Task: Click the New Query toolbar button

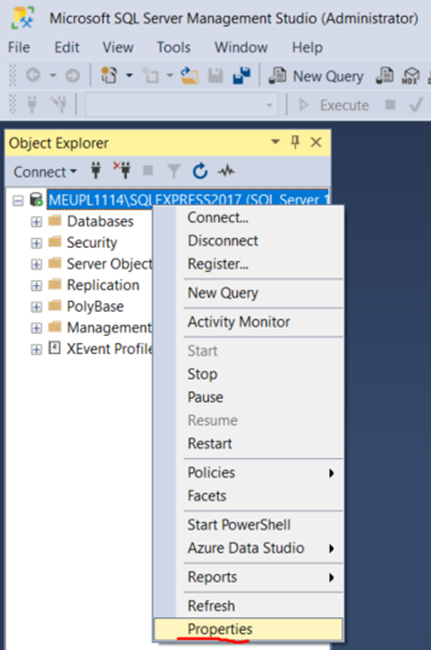Action: (316, 76)
